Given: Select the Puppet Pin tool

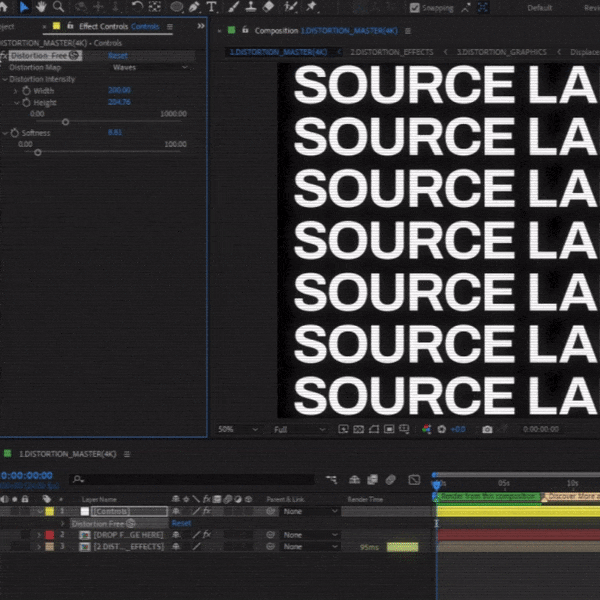Looking at the screenshot, I should tap(312, 7).
